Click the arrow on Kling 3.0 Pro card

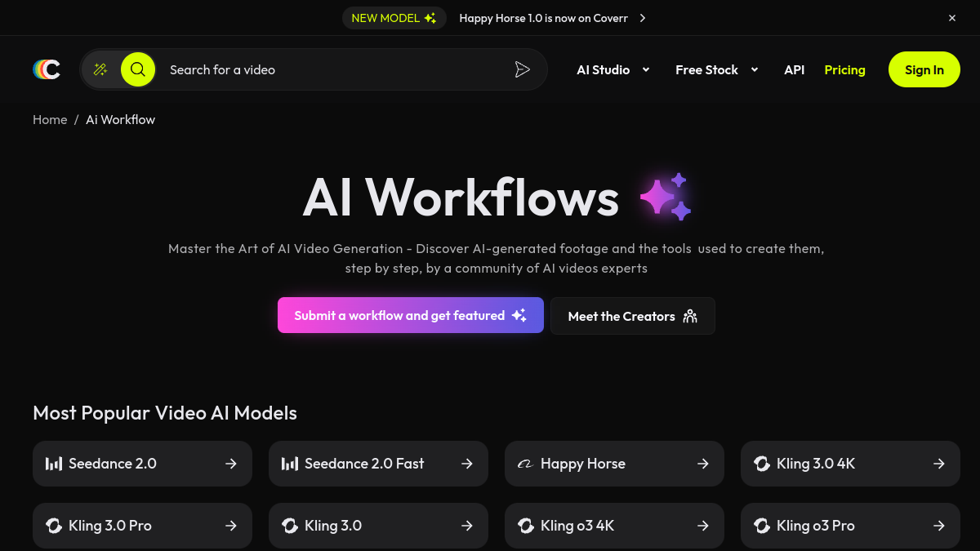point(231,526)
